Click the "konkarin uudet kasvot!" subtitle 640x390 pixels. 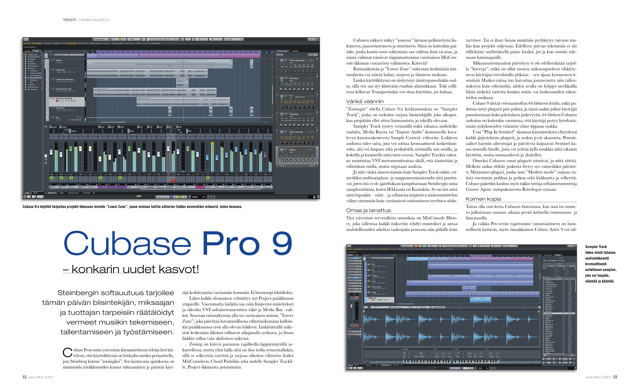(135, 269)
